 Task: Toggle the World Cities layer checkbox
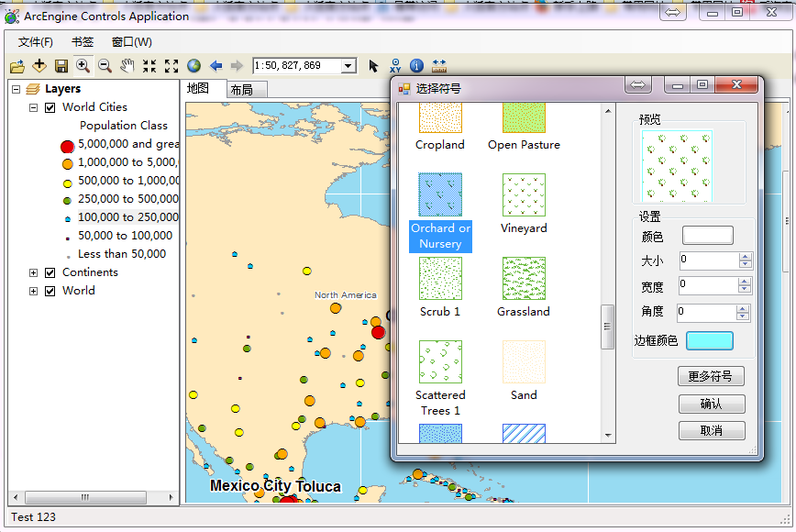click(x=50, y=107)
